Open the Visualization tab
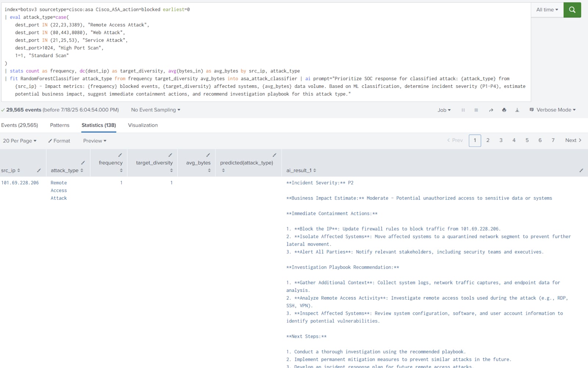588x368 pixels. click(143, 125)
